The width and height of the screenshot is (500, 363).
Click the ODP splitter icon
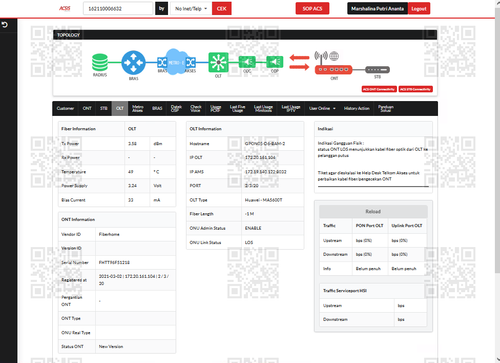[x=275, y=62]
